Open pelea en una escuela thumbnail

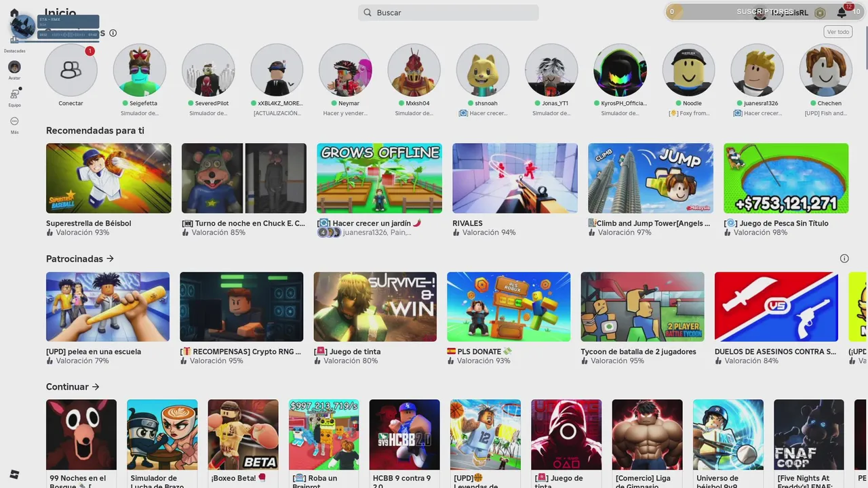point(108,307)
